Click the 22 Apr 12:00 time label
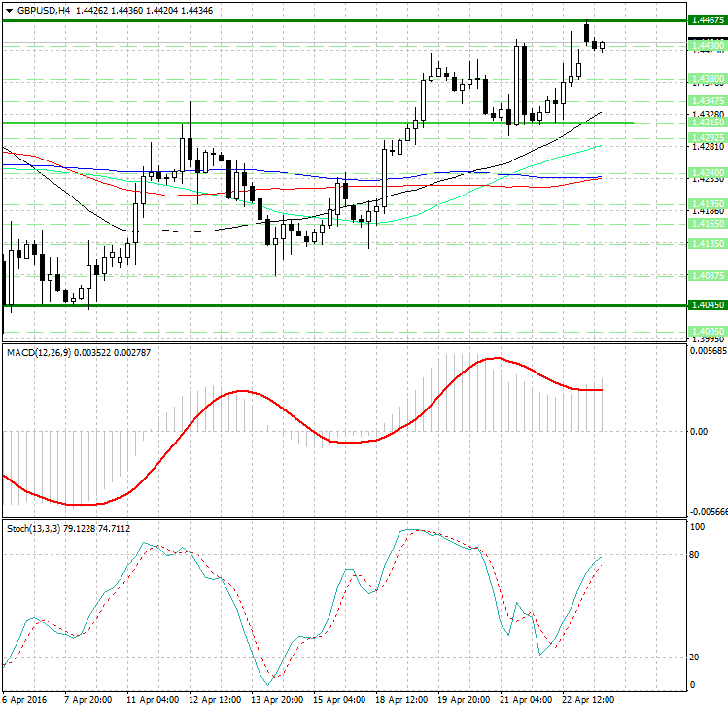Screen dimensions: 728x711 coord(591,699)
